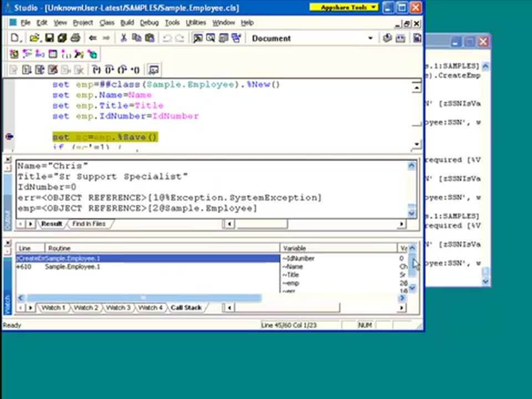
Task: Select the Cut tool on the toolbar
Action: pyautogui.click(x=123, y=38)
